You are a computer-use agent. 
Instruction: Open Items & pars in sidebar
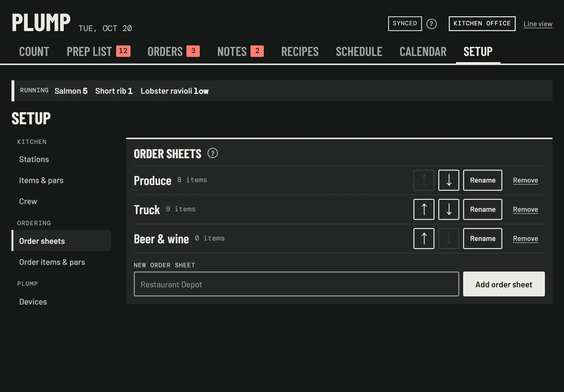[x=42, y=180]
